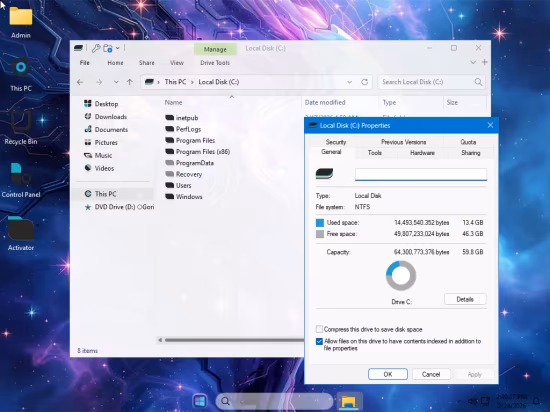The image size is (550, 412).
Task: Click breadcrumb chevron after This PC
Action: pos(192,82)
